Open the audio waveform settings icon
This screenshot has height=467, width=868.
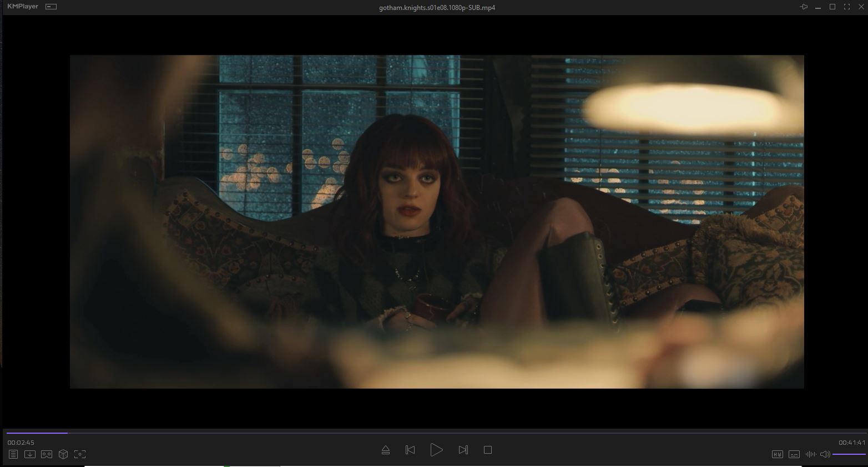click(810, 454)
